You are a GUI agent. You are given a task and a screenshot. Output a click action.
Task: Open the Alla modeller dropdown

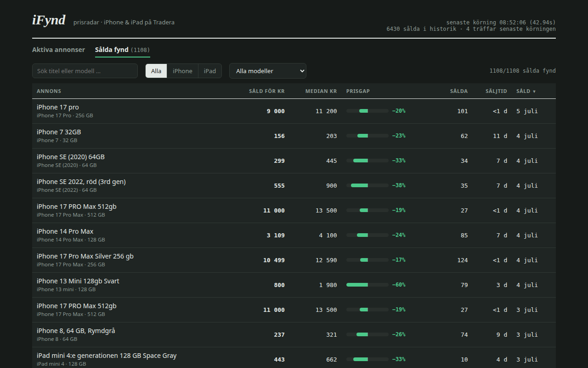pos(268,71)
